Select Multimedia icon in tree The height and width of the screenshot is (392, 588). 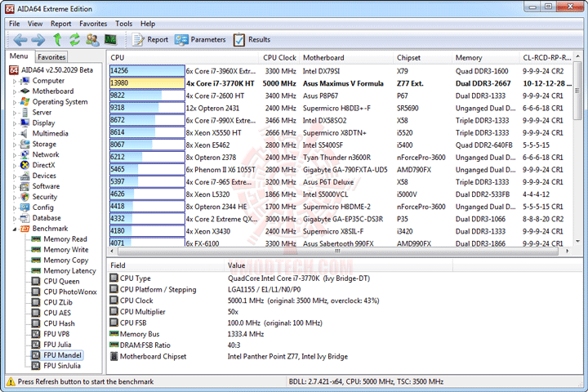pyautogui.click(x=25, y=133)
